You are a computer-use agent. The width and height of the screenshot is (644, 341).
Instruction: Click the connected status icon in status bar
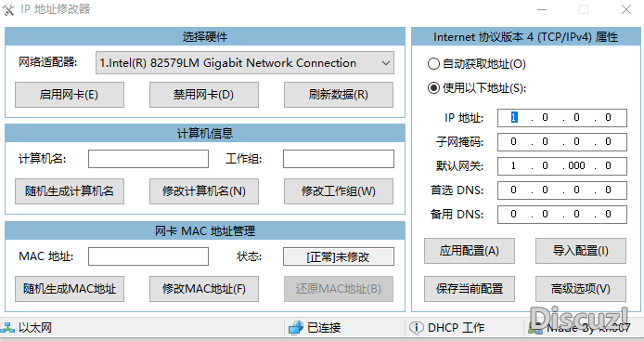tap(296, 328)
